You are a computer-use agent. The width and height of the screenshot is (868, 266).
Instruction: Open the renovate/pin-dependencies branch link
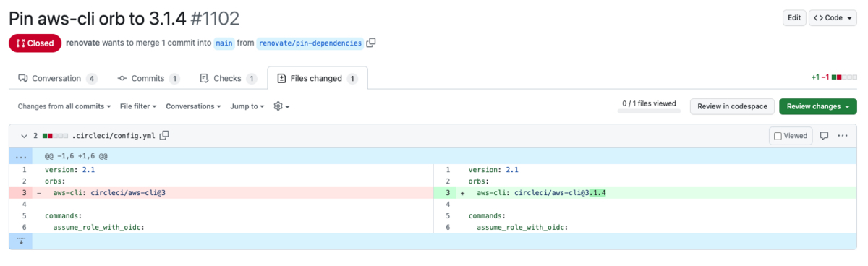point(310,43)
